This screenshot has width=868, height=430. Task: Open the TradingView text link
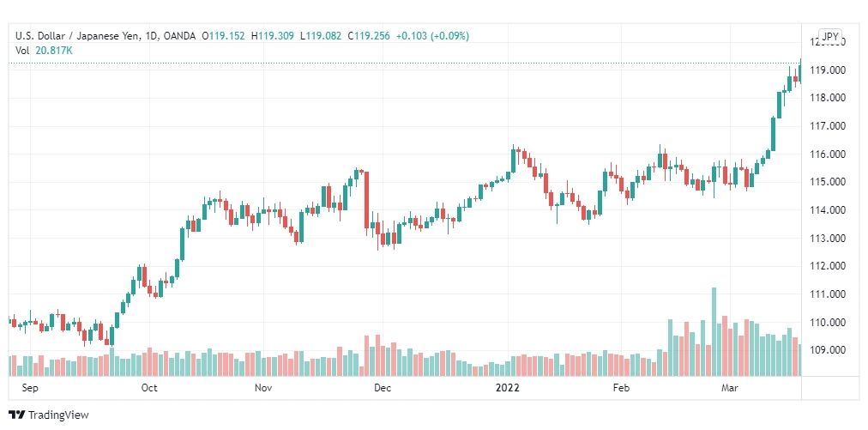58,415
